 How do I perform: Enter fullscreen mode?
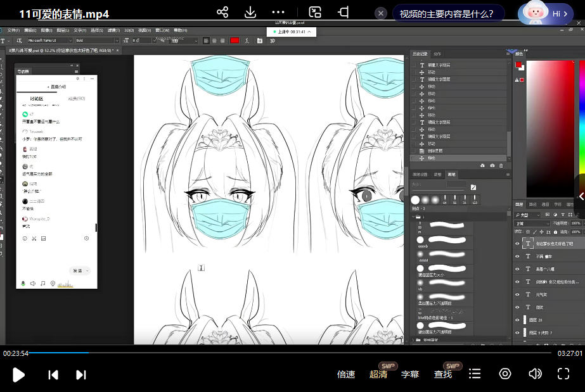pyautogui.click(x=563, y=374)
